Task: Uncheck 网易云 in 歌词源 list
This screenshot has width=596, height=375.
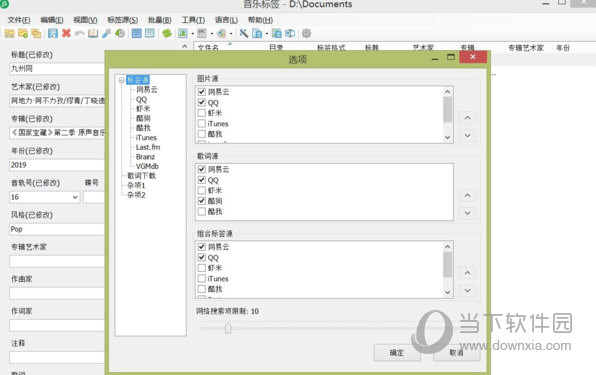Action: click(202, 169)
